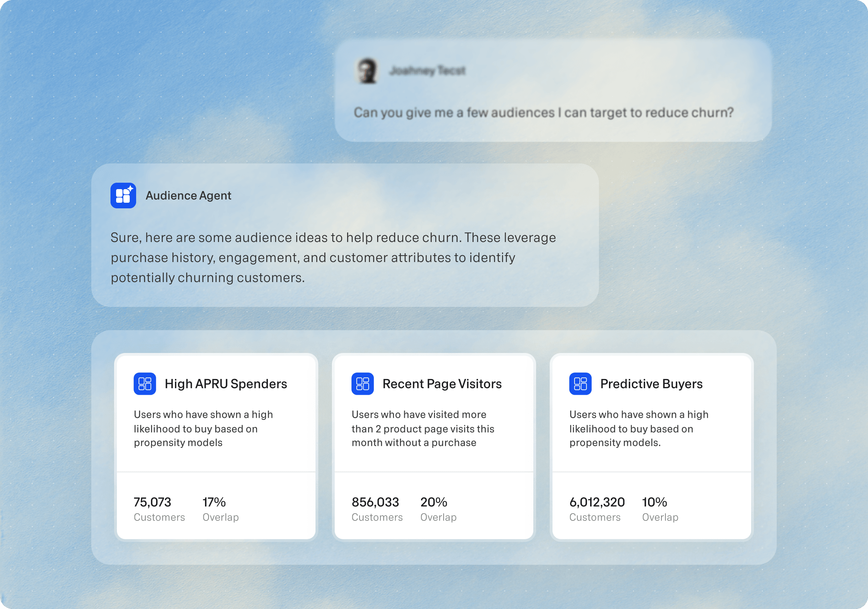
Task: Click the Predictive Buyers card icon
Action: point(581,384)
